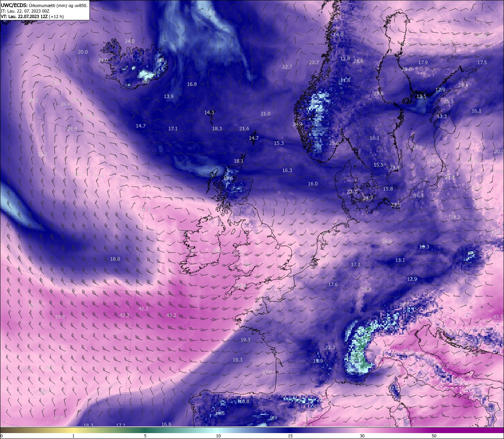Click the 17.6 value label
This screenshot has height=439, width=504.
point(333,285)
